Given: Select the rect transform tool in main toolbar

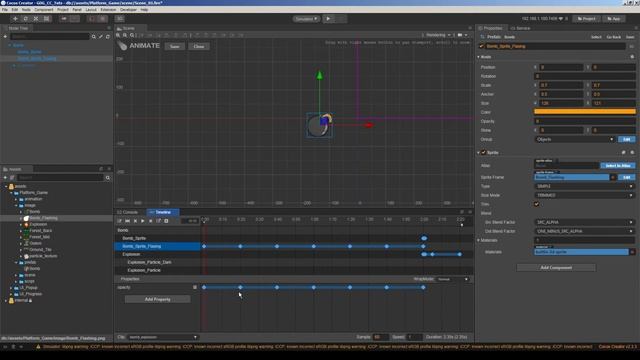Looking at the screenshot, I should click(47, 19).
